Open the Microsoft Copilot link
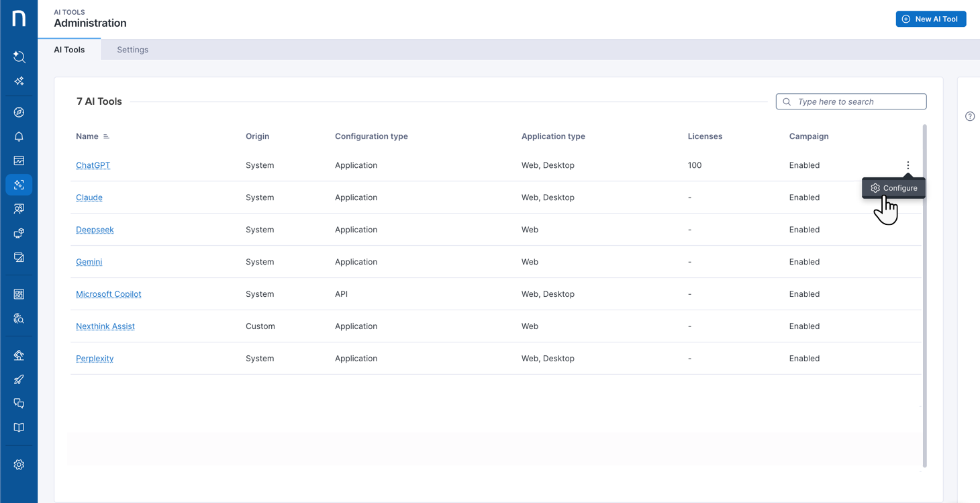The image size is (980, 503). [108, 294]
